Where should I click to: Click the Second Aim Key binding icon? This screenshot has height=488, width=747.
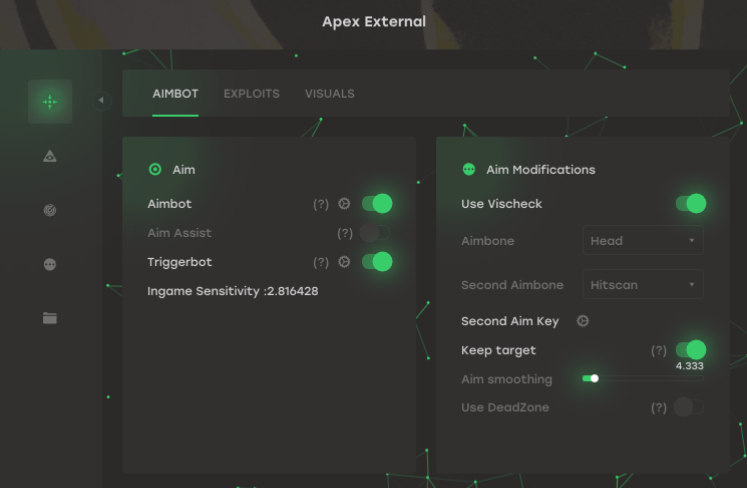click(x=582, y=321)
